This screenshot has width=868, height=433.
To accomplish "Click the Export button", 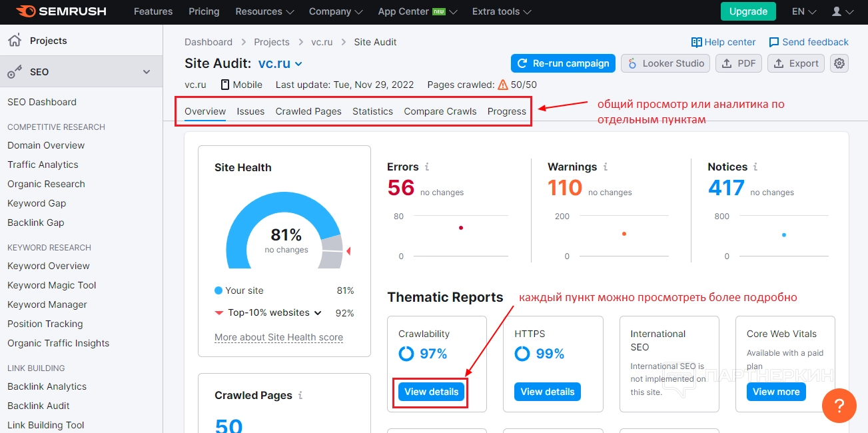I will pyautogui.click(x=796, y=63).
